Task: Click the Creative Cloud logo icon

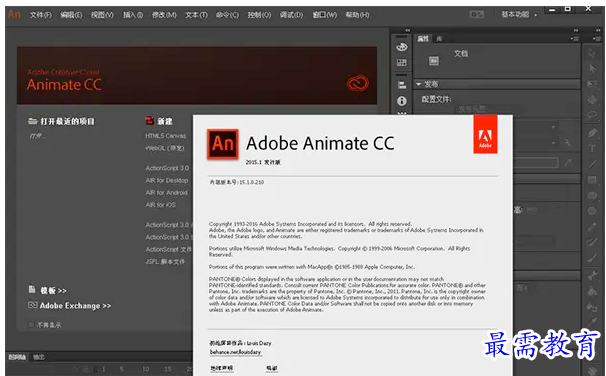Action: click(357, 83)
